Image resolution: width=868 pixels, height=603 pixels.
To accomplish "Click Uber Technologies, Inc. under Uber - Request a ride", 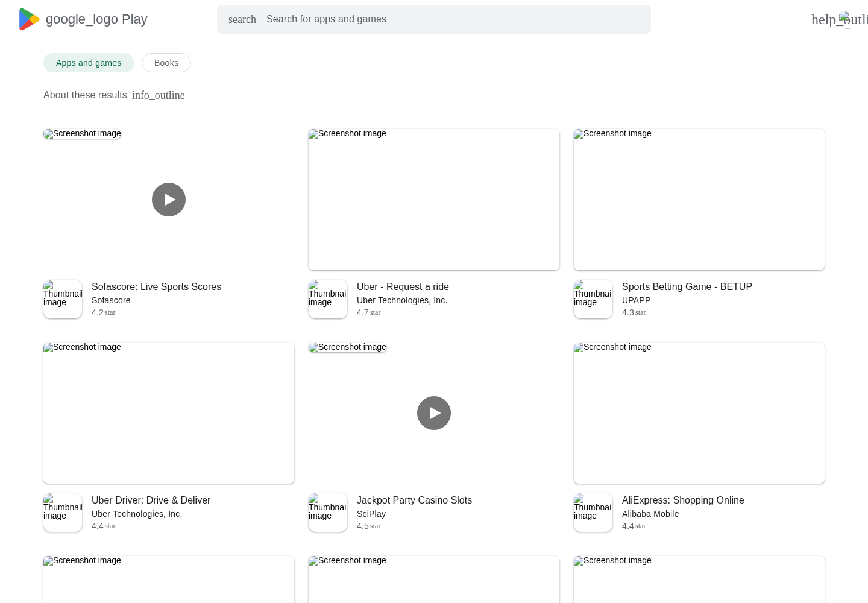I will coord(402,300).
